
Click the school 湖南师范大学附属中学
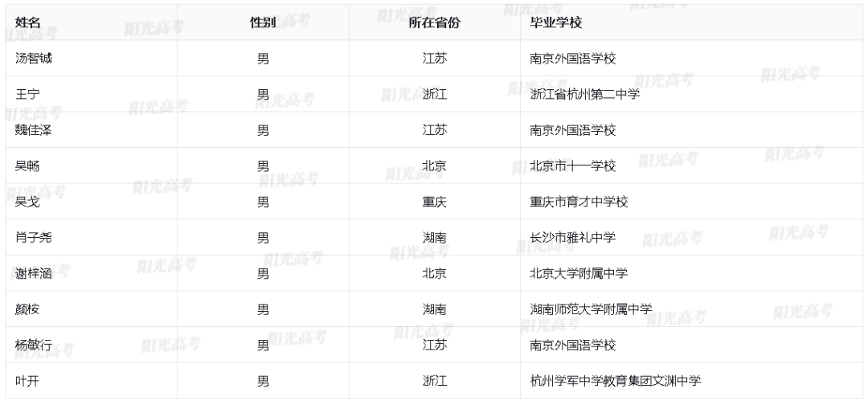coord(592,309)
